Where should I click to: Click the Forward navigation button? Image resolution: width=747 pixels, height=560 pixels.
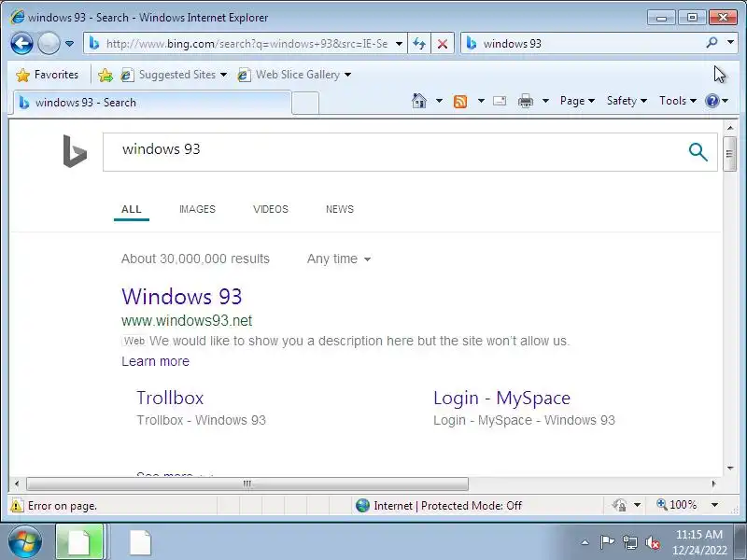[49, 44]
